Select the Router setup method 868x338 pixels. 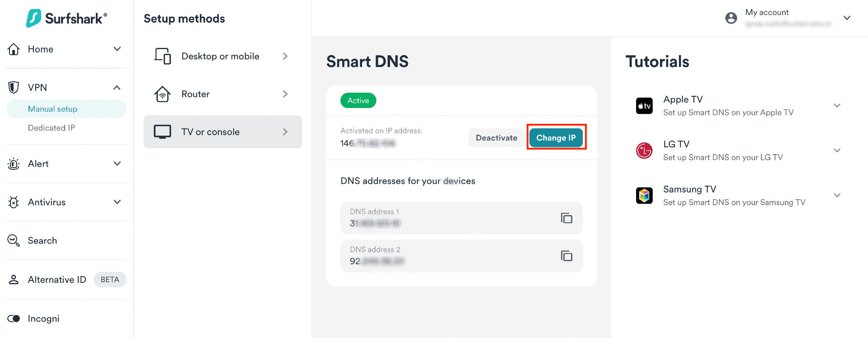click(223, 94)
